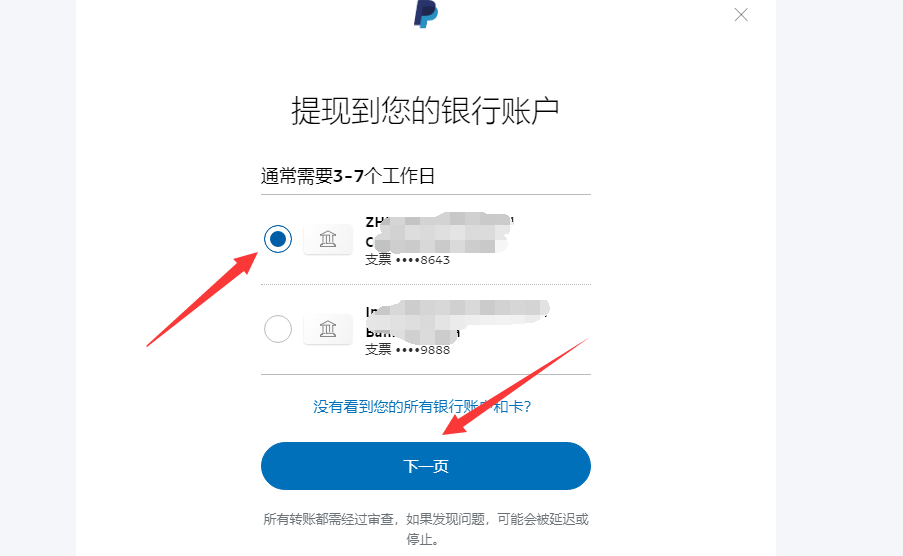
Task: Click the PayPal logo at top
Action: (x=426, y=14)
